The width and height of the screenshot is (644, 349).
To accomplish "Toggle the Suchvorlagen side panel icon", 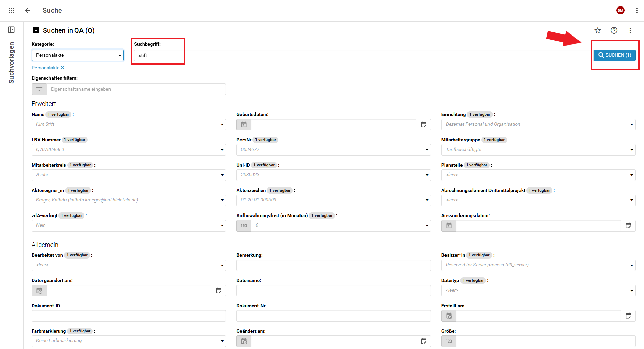I will (11, 30).
